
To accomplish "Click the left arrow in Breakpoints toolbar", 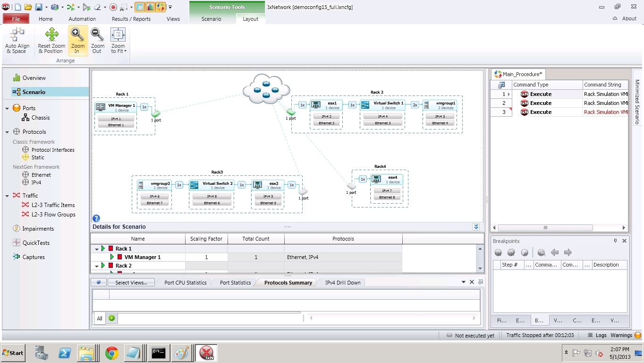I will [555, 252].
